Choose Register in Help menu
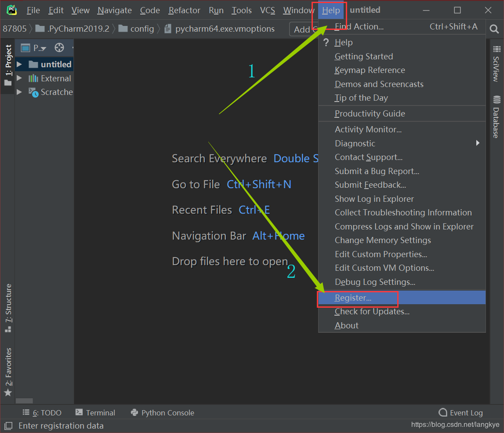504x433 pixels. pyautogui.click(x=402, y=298)
